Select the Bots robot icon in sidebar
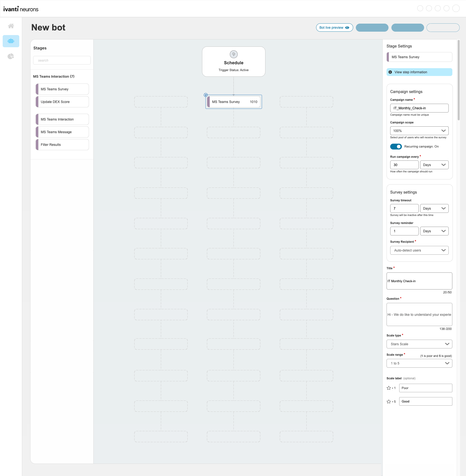Image resolution: width=466 pixels, height=476 pixels. pyautogui.click(x=11, y=41)
